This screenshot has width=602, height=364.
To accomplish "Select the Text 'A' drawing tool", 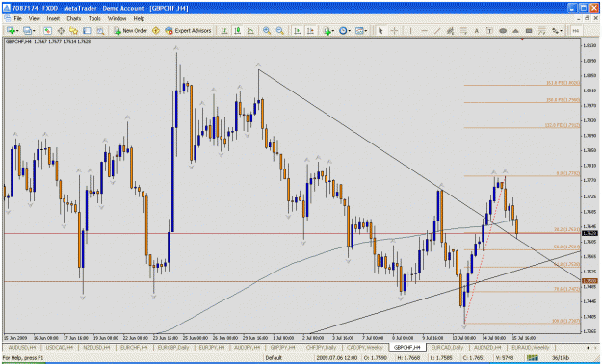I will click(477, 31).
